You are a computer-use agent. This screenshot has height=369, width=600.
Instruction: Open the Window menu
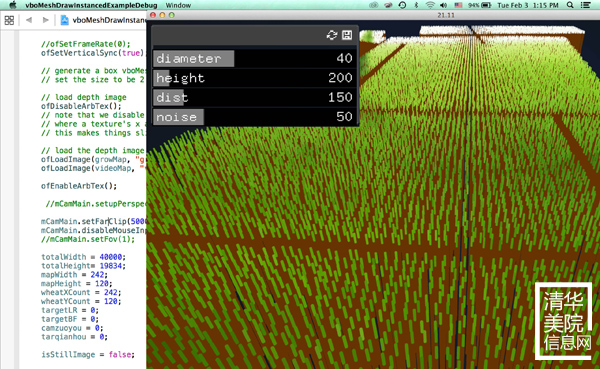coord(178,5)
